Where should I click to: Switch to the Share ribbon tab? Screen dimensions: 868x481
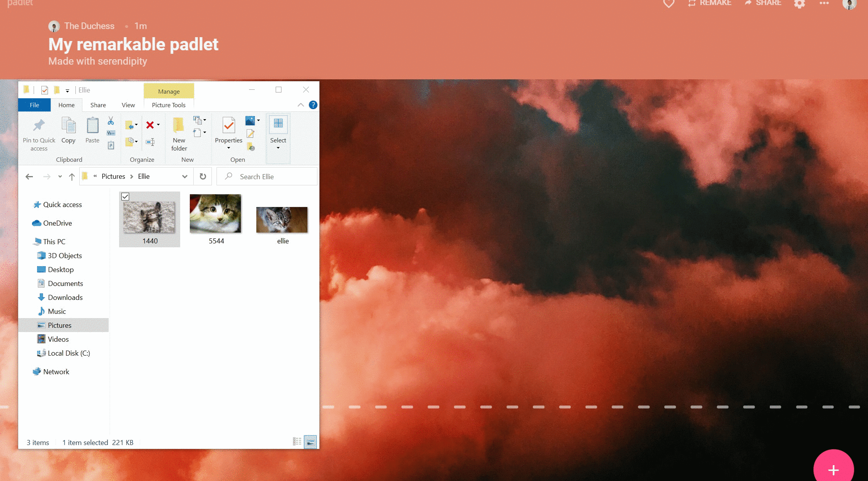[x=98, y=105]
